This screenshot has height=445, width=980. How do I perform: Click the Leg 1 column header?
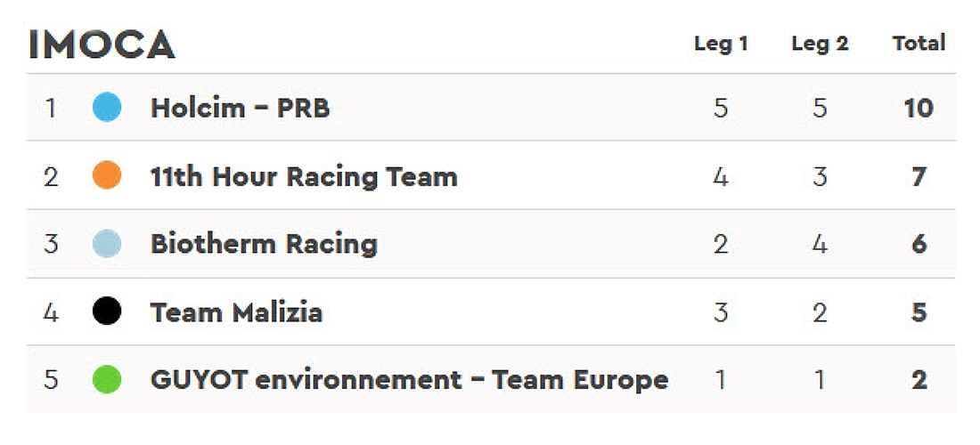[x=722, y=44]
